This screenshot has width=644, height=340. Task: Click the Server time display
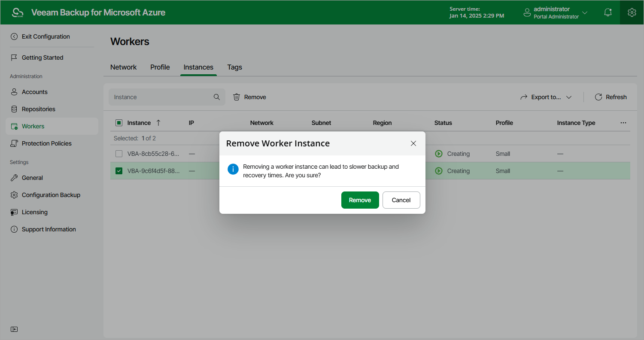477,12
